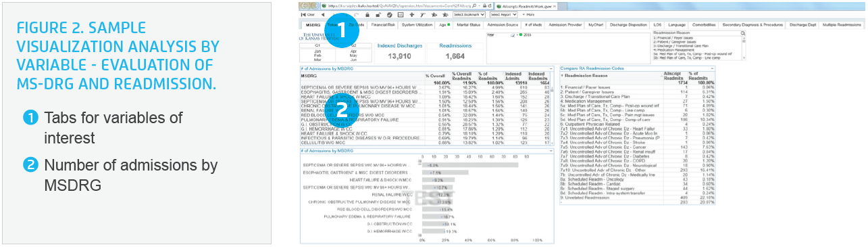868x247 pixels.
Task: Click the Lock selections padlock icon
Action: [367, 15]
